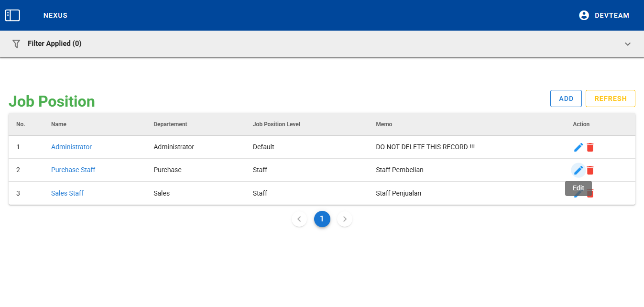Open the DEVTEAM user menu
Screen dimensions: 644x307
[611, 15]
